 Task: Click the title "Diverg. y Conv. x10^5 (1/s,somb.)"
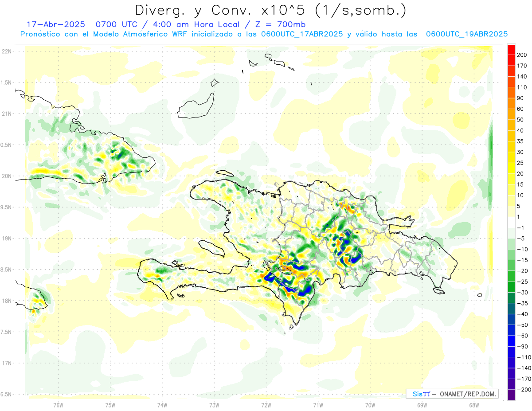270,11
